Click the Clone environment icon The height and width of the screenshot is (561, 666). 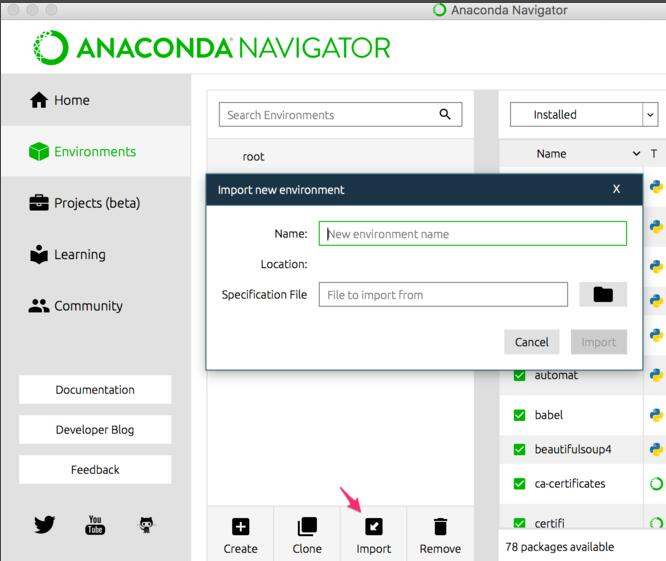coord(307,527)
